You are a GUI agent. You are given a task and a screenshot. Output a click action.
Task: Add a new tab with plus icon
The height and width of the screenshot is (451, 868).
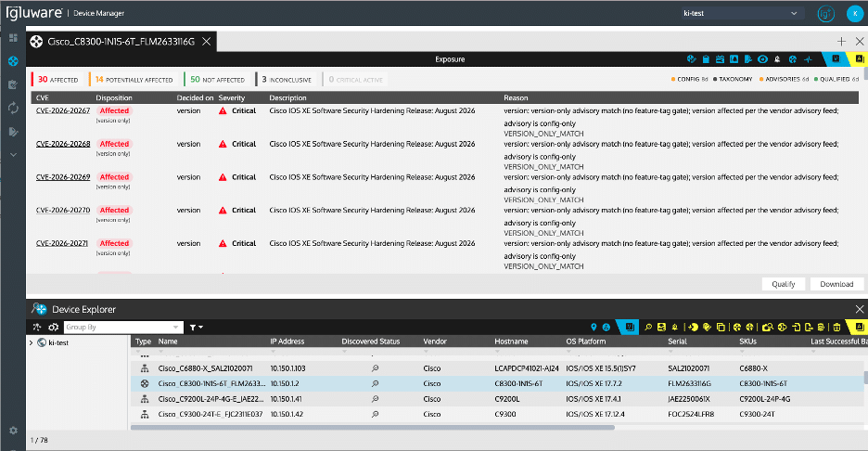841,42
